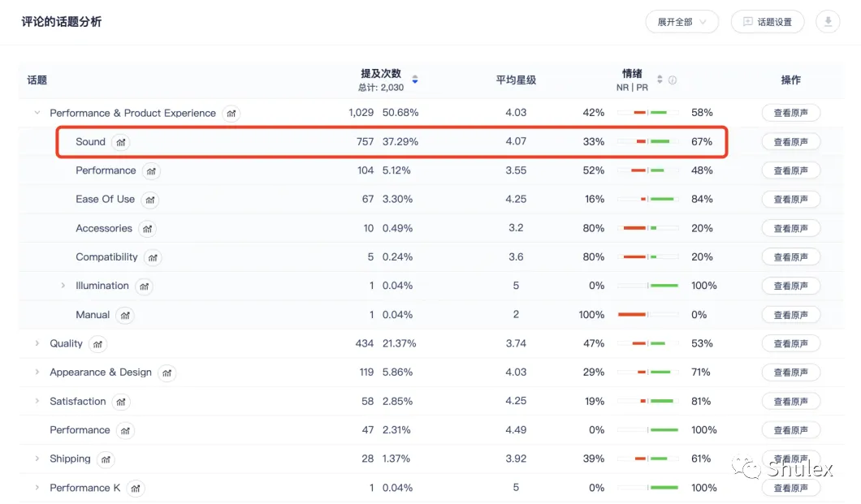This screenshot has width=861, height=504.
Task: Click the 话题 column header
Action: (x=37, y=80)
